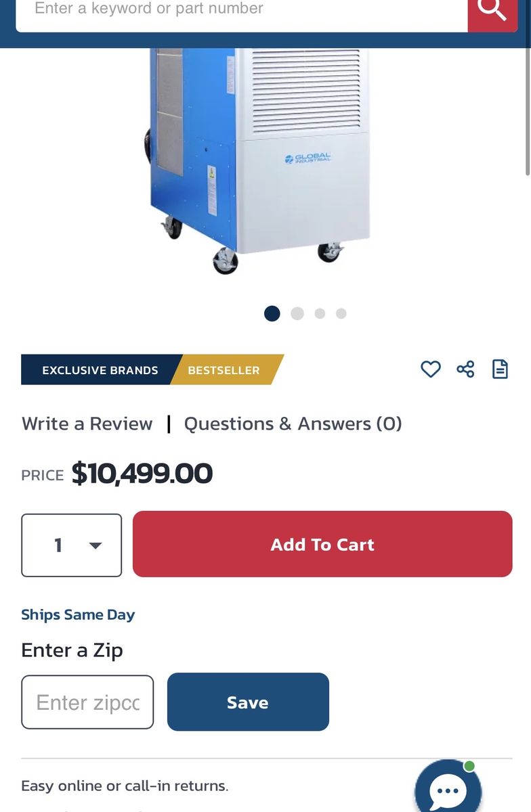Click the Ships Same Day link
The width and height of the screenshot is (531, 812).
[78, 614]
